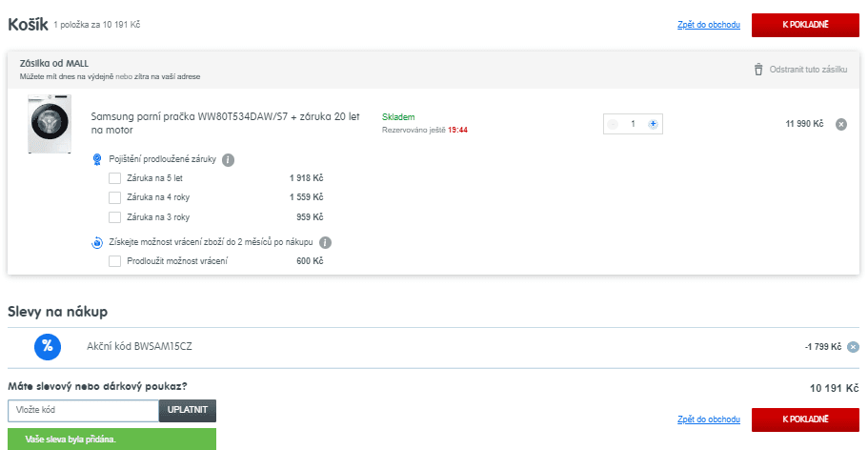The height and width of the screenshot is (450, 868).
Task: Click the discount amount -1 799 Kč
Action: (823, 347)
